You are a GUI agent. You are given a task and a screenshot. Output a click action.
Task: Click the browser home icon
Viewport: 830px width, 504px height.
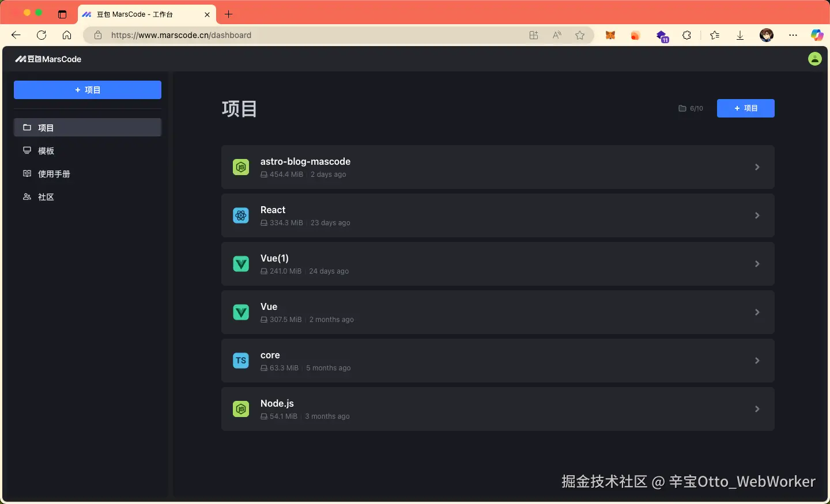[x=67, y=35]
